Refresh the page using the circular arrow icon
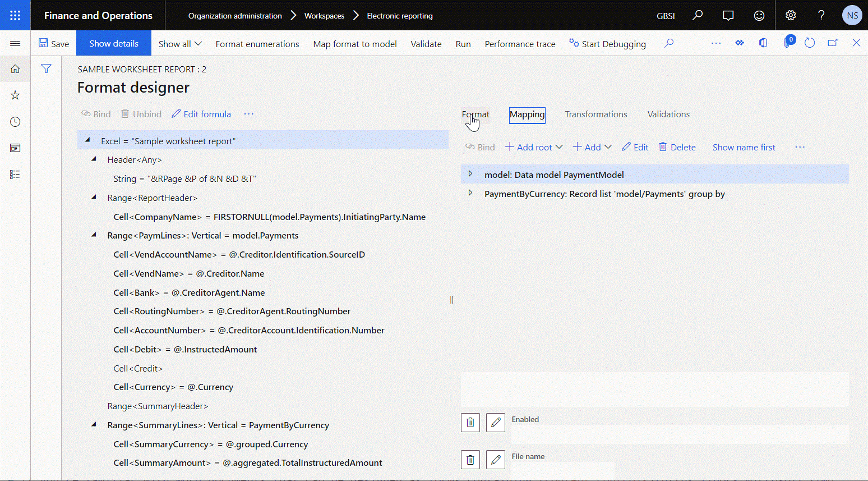 click(x=809, y=42)
